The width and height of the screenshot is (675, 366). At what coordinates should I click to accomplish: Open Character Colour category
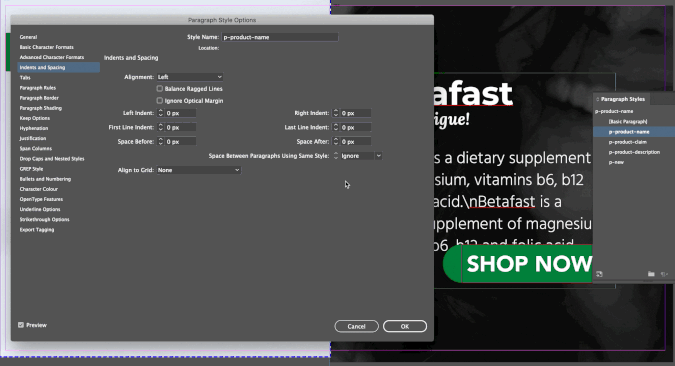[39, 189]
